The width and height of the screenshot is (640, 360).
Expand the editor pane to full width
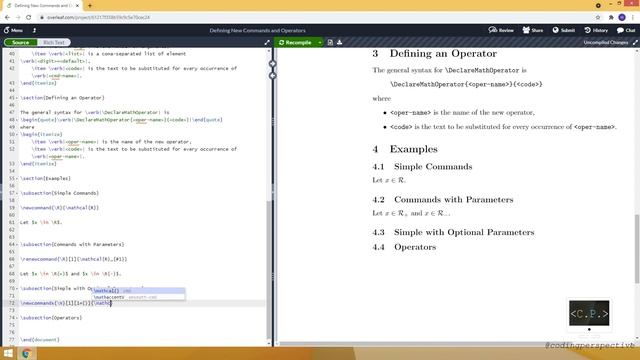[267, 42]
